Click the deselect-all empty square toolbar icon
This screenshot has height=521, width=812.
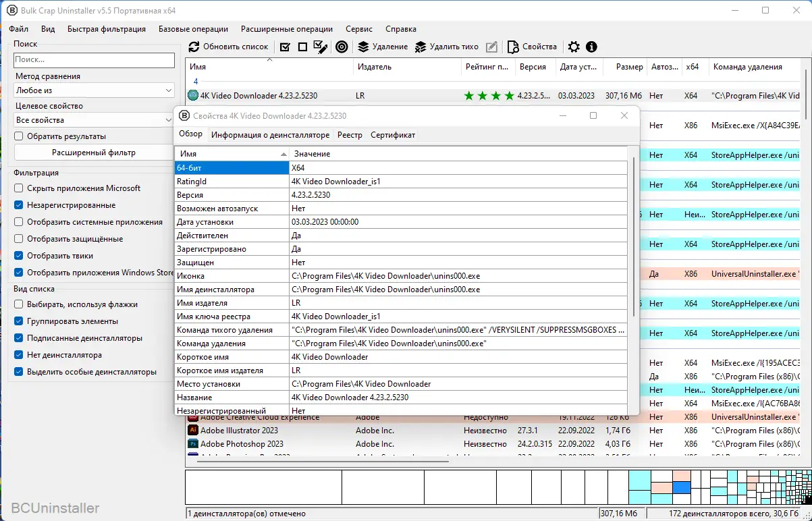click(302, 47)
